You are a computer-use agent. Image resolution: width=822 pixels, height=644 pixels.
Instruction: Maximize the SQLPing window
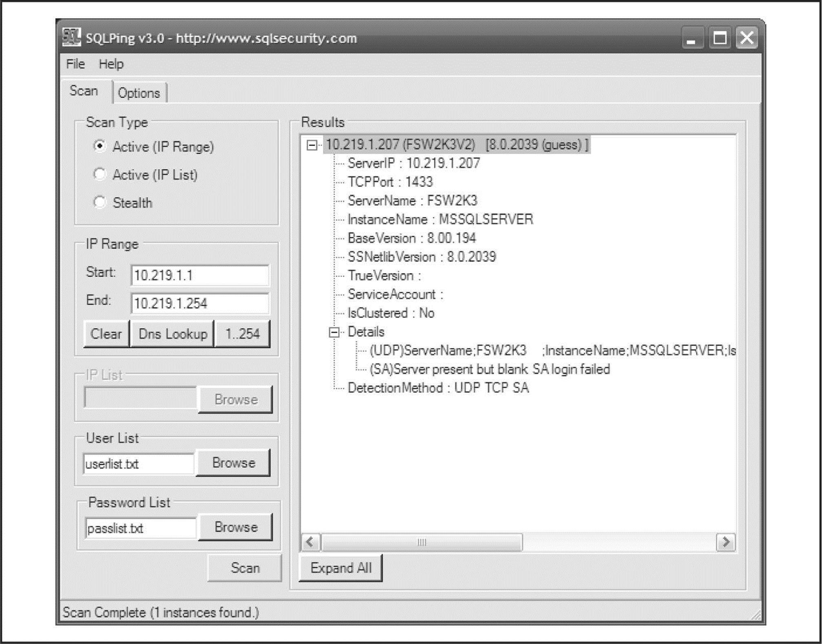point(720,38)
